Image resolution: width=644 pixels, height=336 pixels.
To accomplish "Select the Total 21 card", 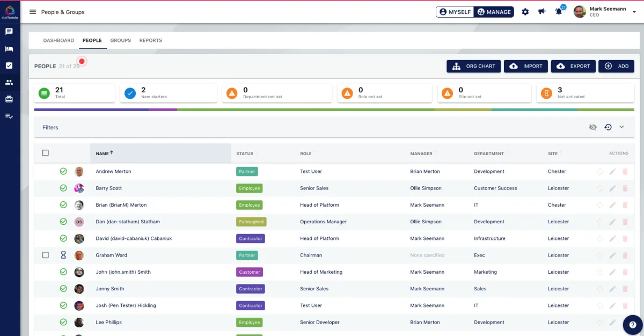I will point(75,93).
